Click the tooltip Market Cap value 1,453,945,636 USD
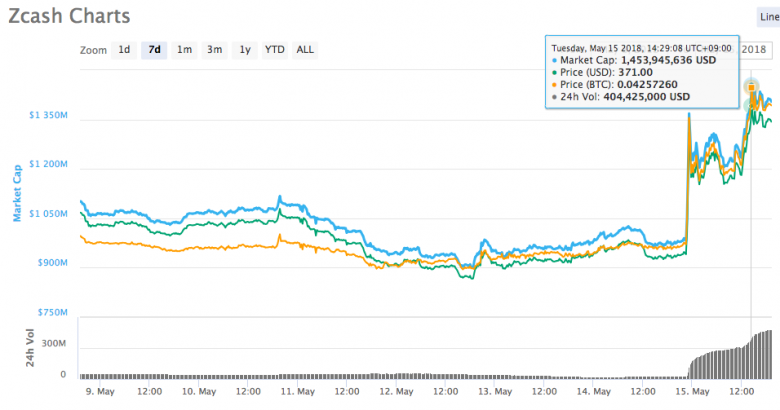 tap(669, 60)
